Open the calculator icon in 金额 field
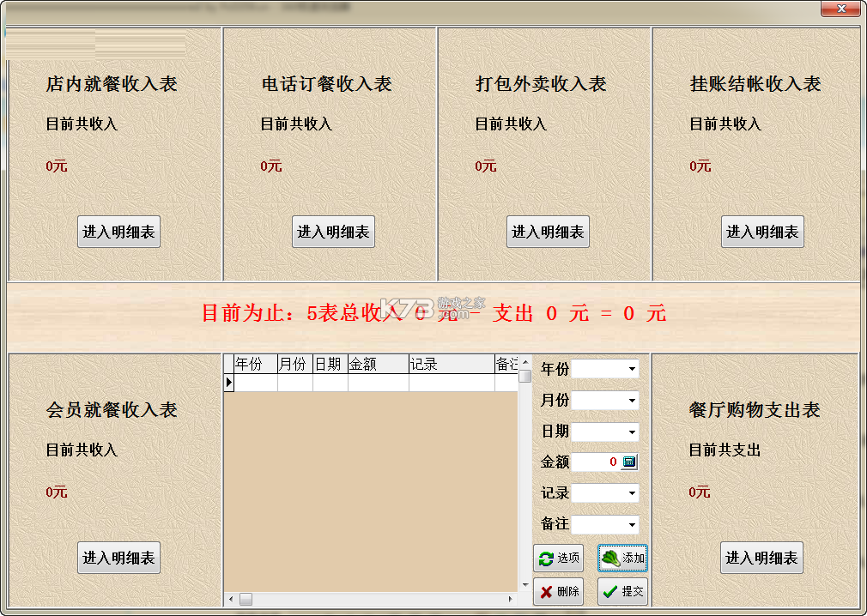Screen dimensions: 867x616 tap(629, 462)
